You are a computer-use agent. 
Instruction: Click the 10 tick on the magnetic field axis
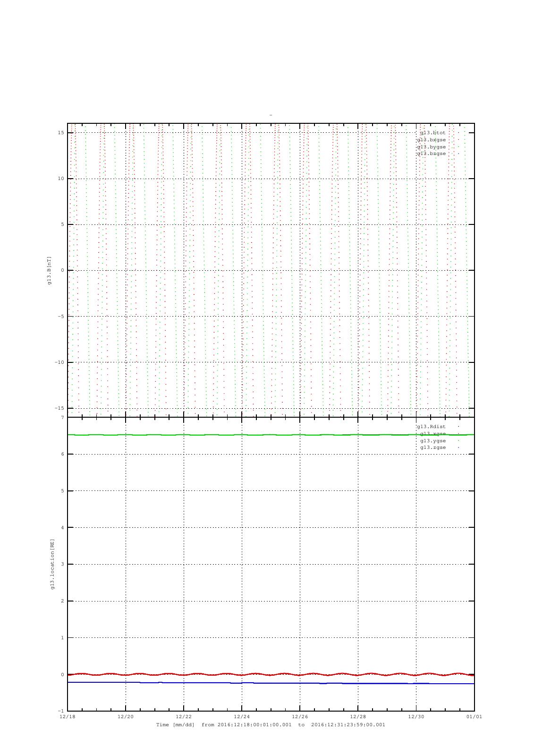click(61, 179)
